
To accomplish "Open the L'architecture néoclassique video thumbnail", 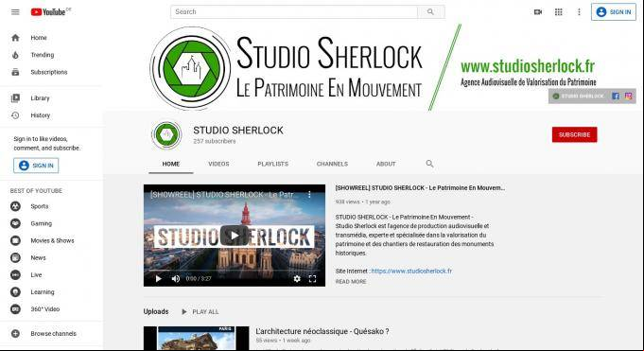I will coord(197,339).
